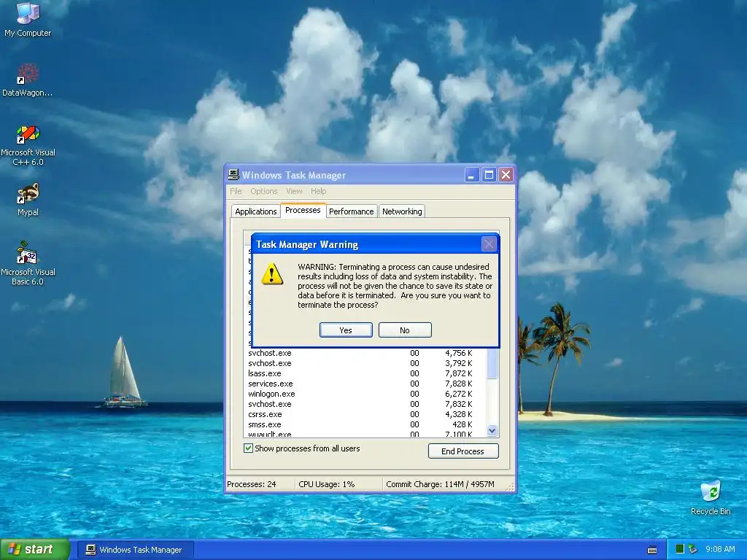This screenshot has height=560, width=747.
Task: Select the smss.exe process row
Action: tap(366, 424)
